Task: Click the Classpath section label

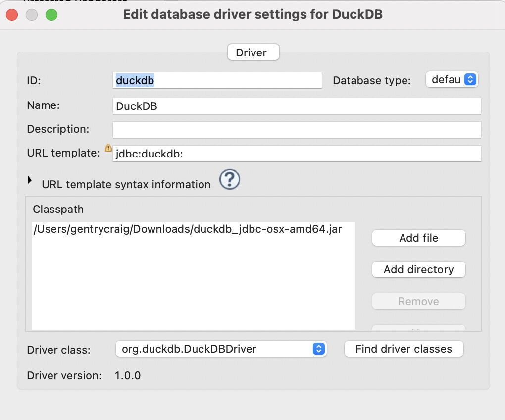Action: [58, 210]
